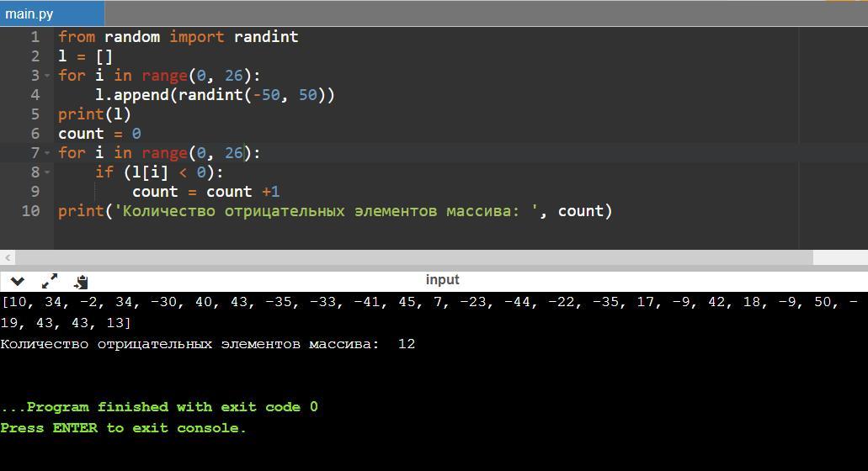This screenshot has width=868, height=471.
Task: Click the "print(l)" statement
Action: 94,114
